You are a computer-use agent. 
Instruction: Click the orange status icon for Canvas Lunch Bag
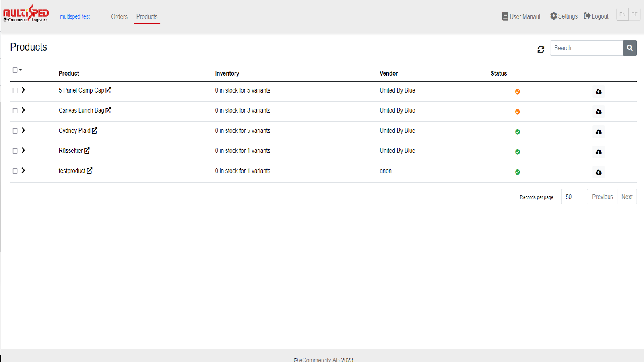coord(517,112)
